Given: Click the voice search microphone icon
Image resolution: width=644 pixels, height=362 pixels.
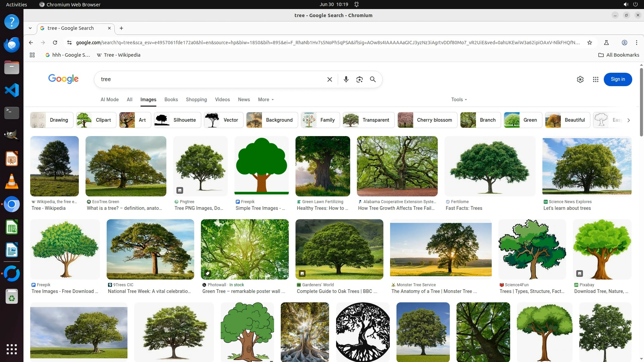Looking at the screenshot, I should [x=346, y=79].
